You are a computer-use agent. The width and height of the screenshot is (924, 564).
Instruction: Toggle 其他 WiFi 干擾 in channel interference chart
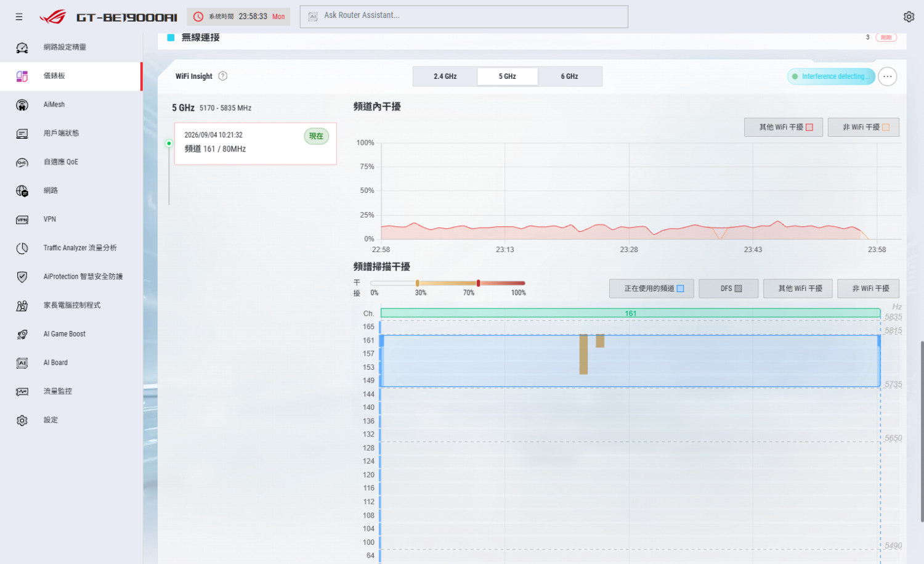(x=784, y=127)
